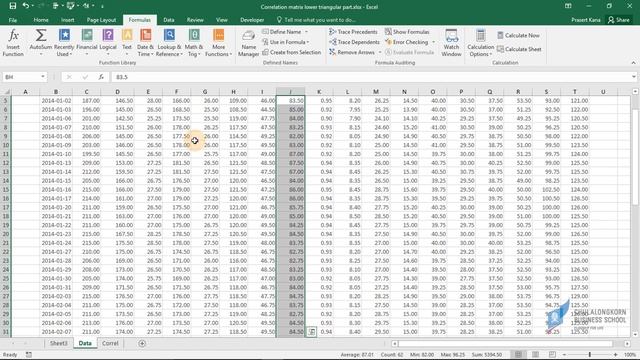Switch to the Developer tab
The height and width of the screenshot is (360, 640).
[x=252, y=20]
